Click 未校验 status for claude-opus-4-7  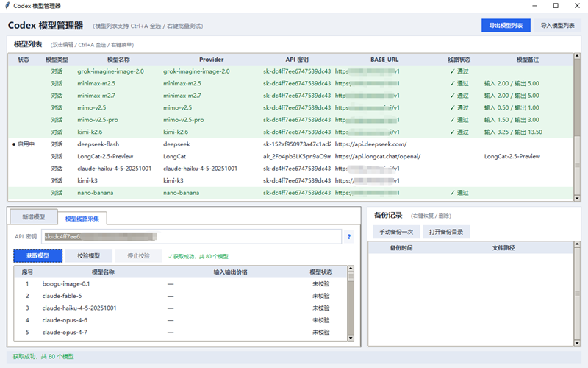pos(321,333)
